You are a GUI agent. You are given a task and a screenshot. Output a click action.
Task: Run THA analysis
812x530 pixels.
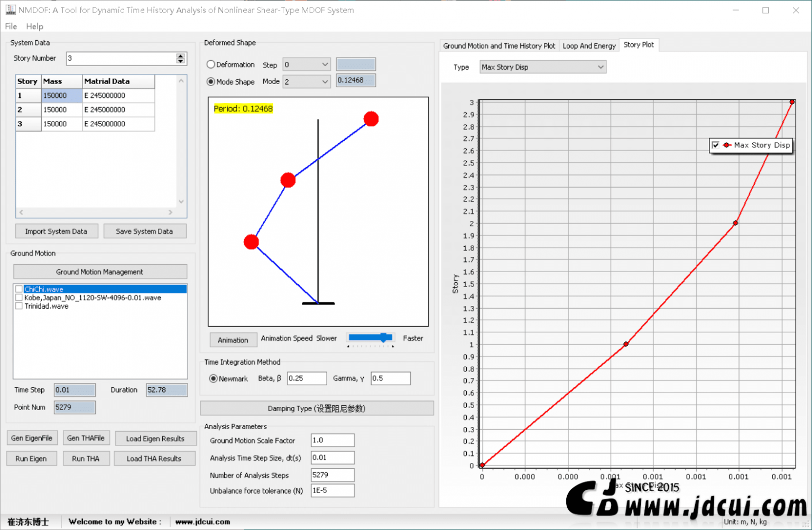86,458
